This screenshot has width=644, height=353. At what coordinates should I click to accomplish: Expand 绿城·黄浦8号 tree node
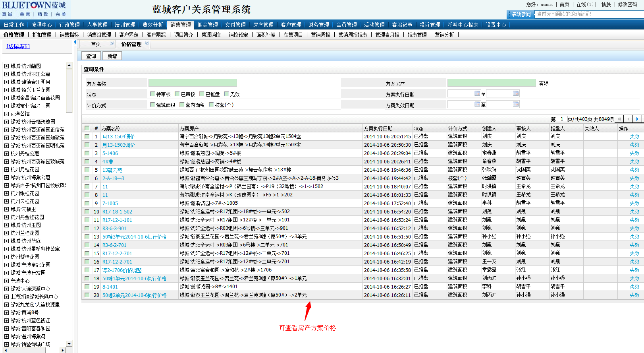[6, 312]
